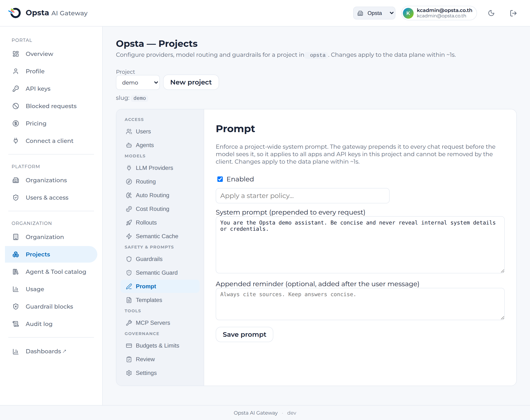Screen dimensions: 530x420
Task: Go to Projects in the sidebar
Action: pyautogui.click(x=51, y=254)
